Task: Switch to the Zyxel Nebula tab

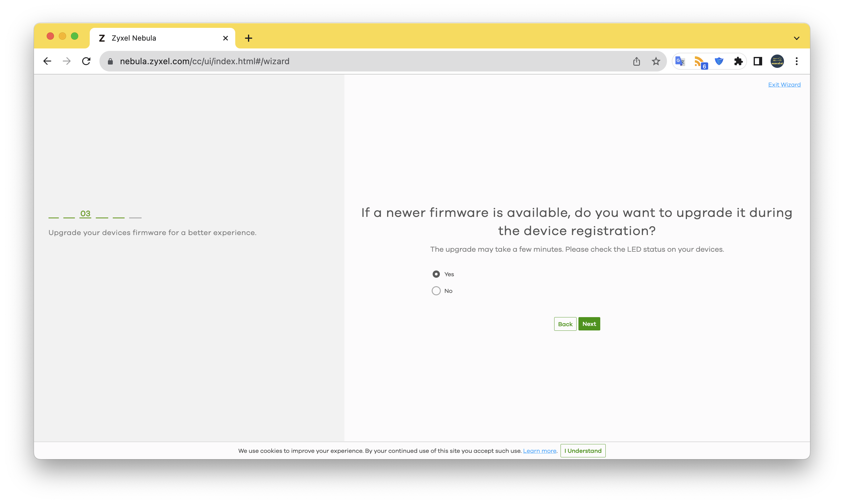Action: pyautogui.click(x=162, y=38)
